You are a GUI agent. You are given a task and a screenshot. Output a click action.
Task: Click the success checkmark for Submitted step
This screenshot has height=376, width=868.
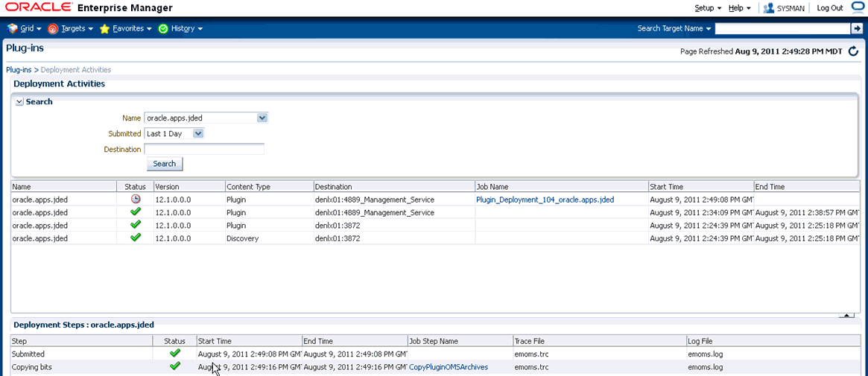[175, 352]
